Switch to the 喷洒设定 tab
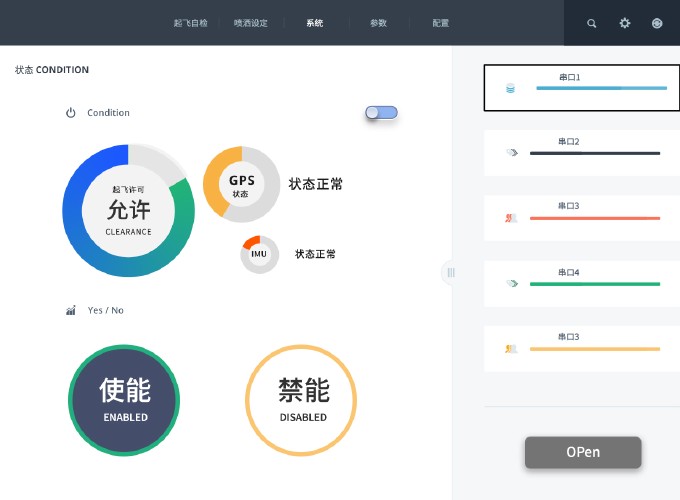 tap(251, 23)
